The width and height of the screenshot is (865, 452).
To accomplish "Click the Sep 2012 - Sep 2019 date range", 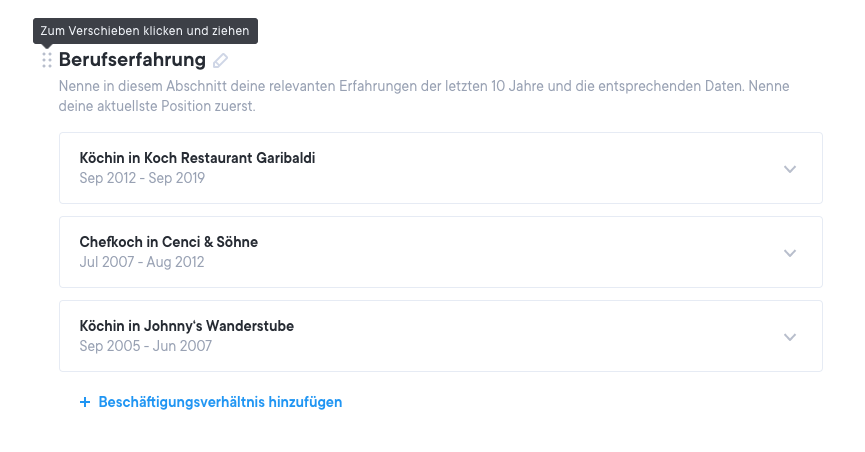I will pos(142,178).
